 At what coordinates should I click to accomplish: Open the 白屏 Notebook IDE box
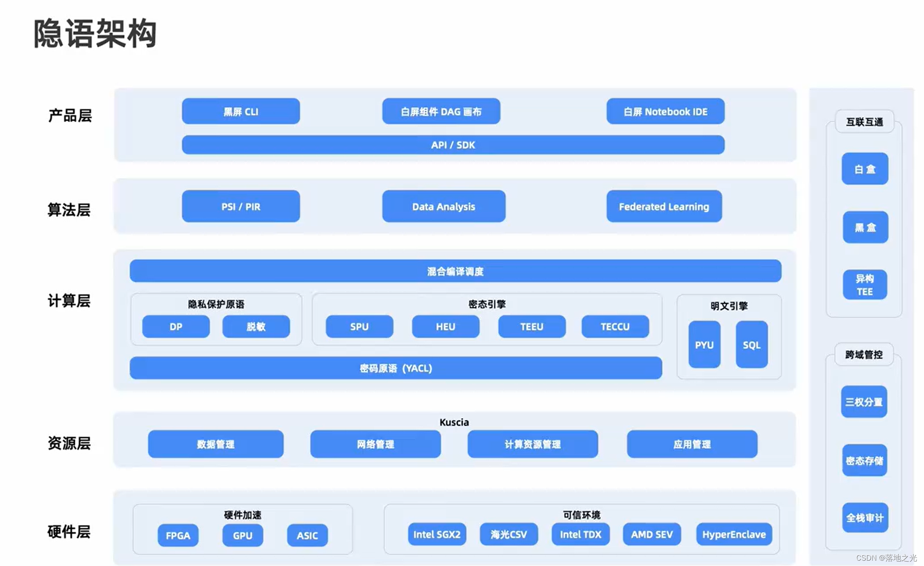pyautogui.click(x=665, y=111)
